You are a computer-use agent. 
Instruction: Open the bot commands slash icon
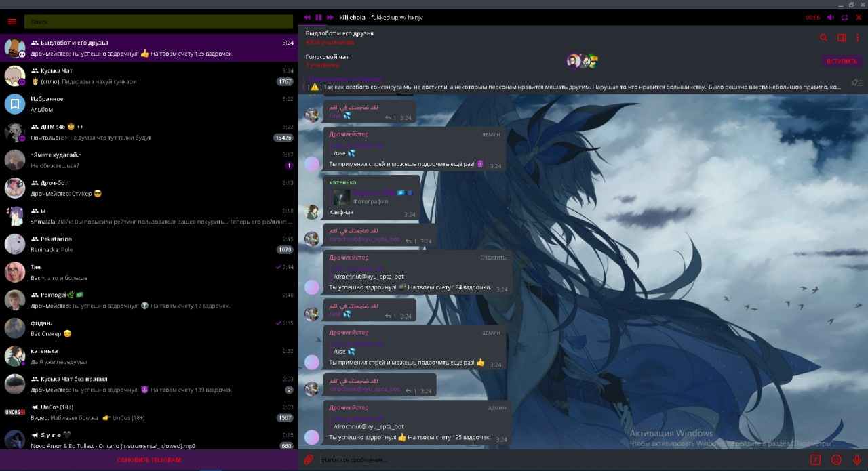click(x=815, y=459)
